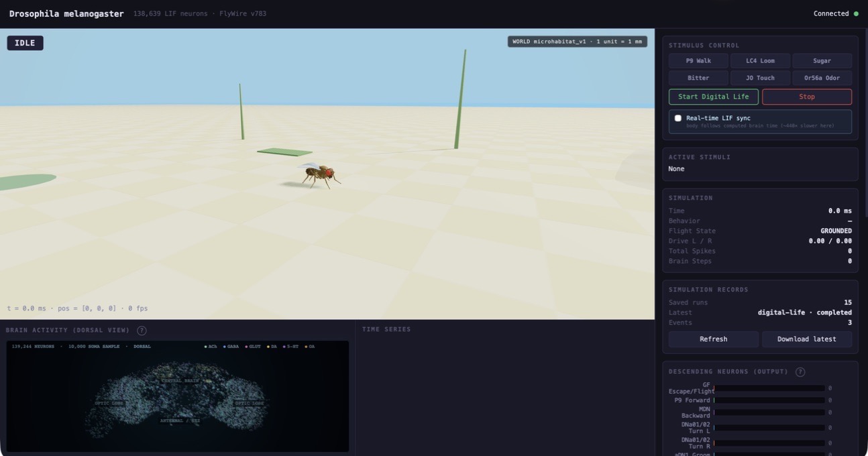Enable Real-time LIF sync checkbox
The image size is (868, 456).
(678, 118)
